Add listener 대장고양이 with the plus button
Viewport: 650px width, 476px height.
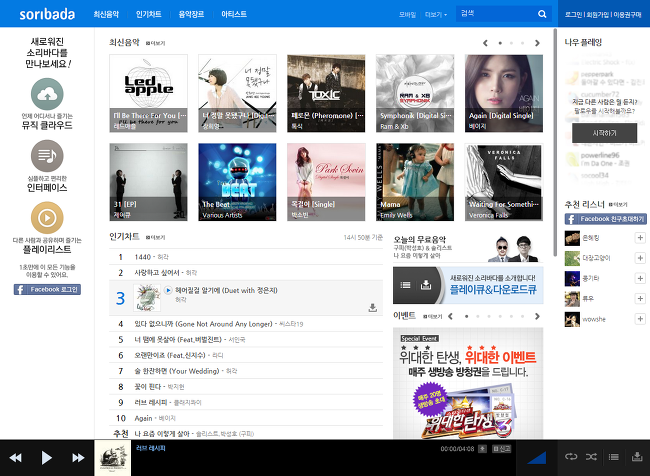coord(640,258)
